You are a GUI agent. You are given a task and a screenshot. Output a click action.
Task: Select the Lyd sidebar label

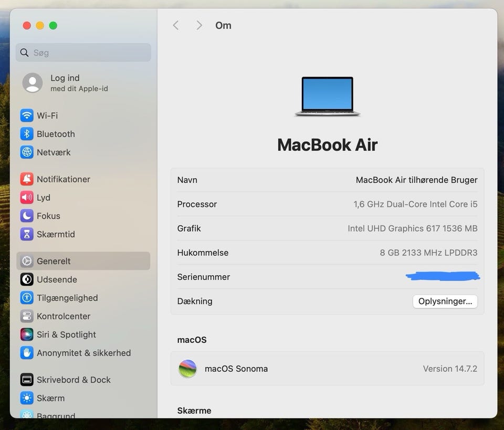click(44, 198)
